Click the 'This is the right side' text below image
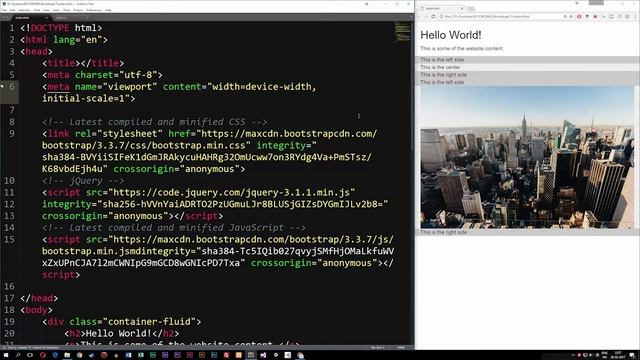The image size is (640, 360). (443, 232)
